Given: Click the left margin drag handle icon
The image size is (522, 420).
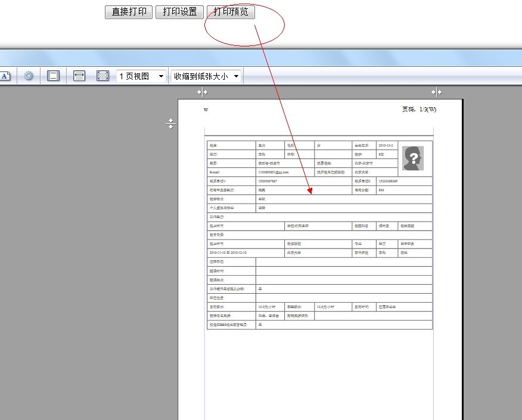Looking at the screenshot, I should point(171,123).
